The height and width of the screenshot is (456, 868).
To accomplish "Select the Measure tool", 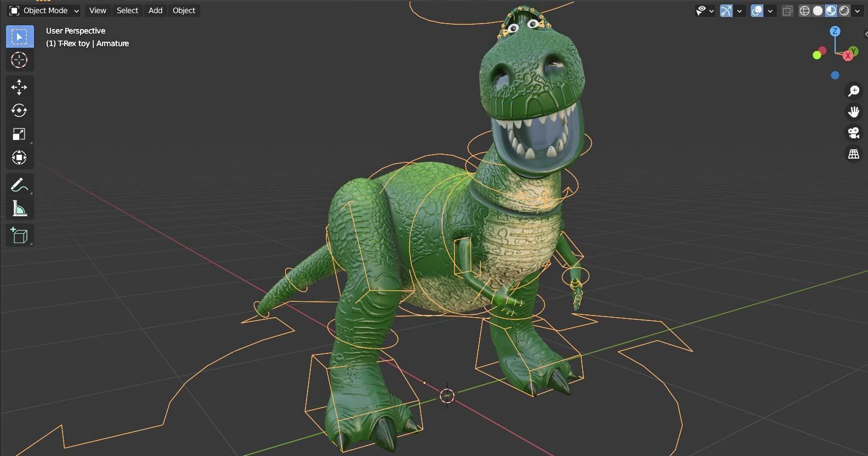I will point(19,209).
